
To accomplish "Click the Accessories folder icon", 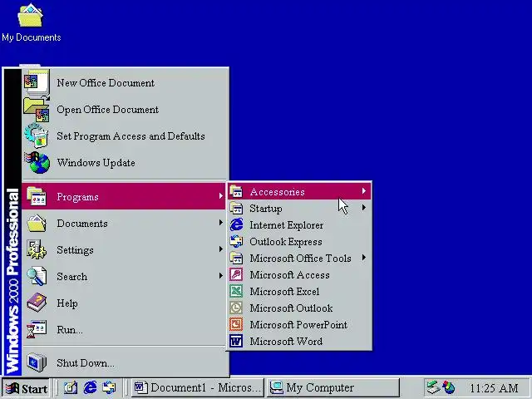I will click(x=236, y=192).
